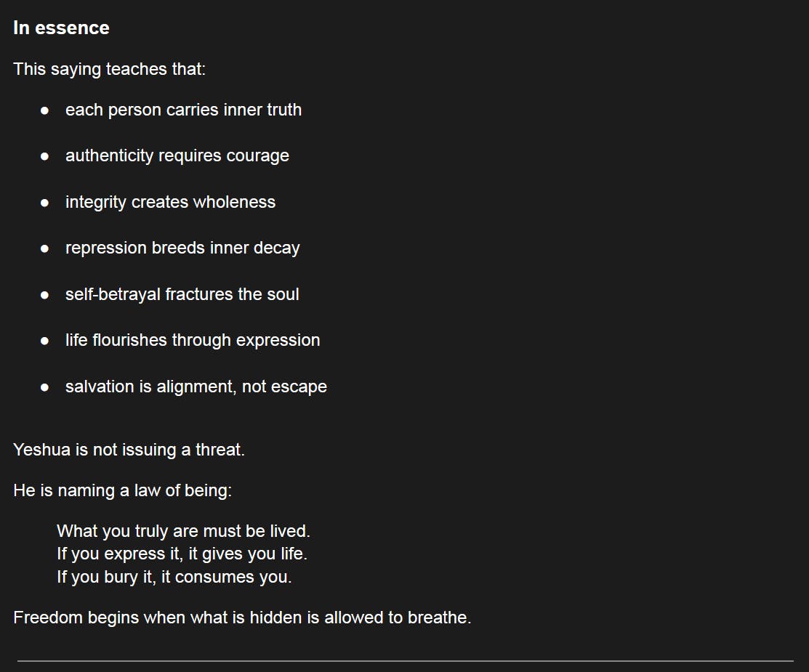Screen dimensions: 809x672
Task: Click "repression breeds inner decay" text
Action: 182,248
